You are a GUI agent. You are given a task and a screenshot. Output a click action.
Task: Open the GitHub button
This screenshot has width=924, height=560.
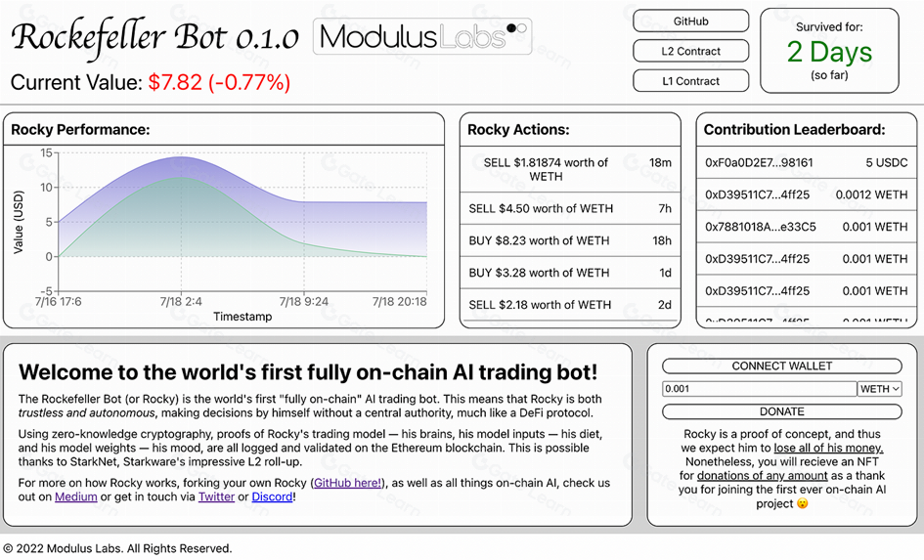coord(690,22)
